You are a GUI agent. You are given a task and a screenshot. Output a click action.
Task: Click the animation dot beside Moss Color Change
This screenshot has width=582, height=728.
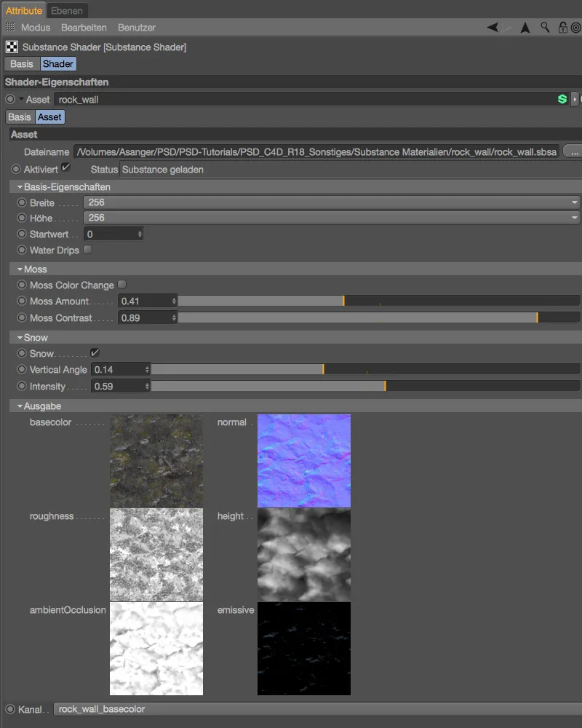pos(22,285)
